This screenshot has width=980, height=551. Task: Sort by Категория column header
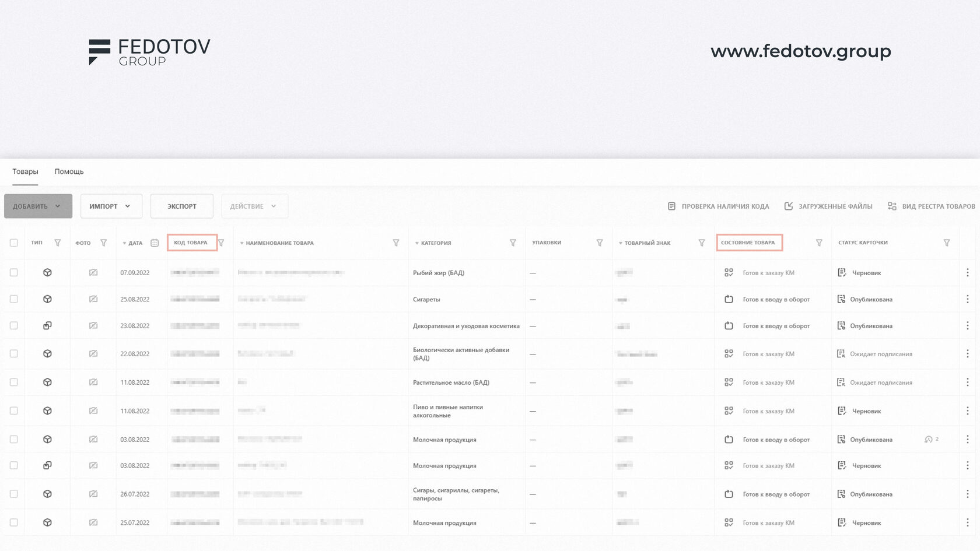433,243
